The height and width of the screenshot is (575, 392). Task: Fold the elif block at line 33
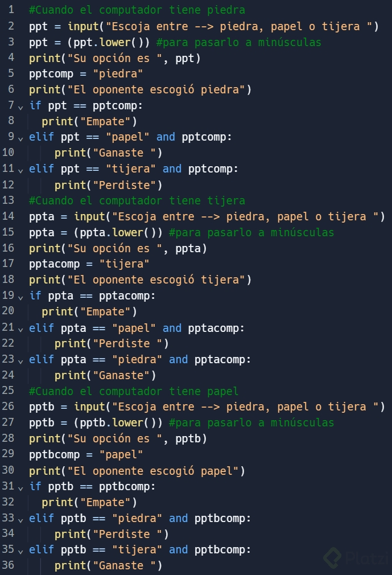point(21,520)
